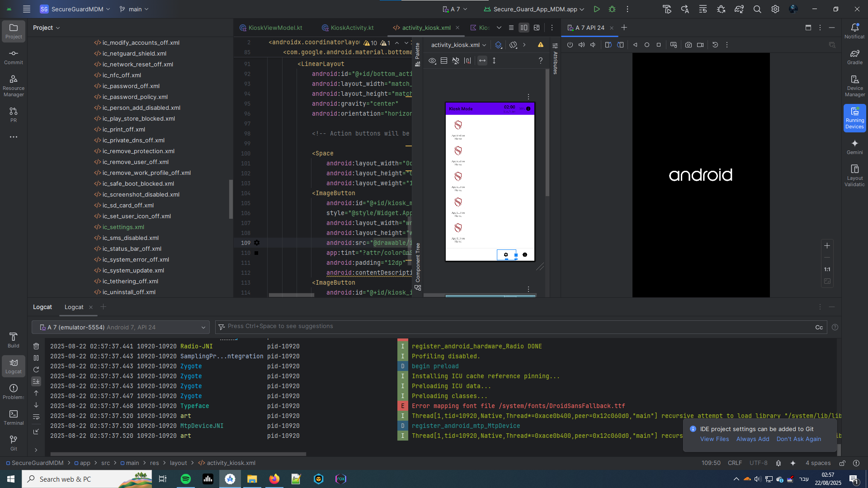Open the logcat device combo box A 7 emulator-5554

tap(121, 327)
